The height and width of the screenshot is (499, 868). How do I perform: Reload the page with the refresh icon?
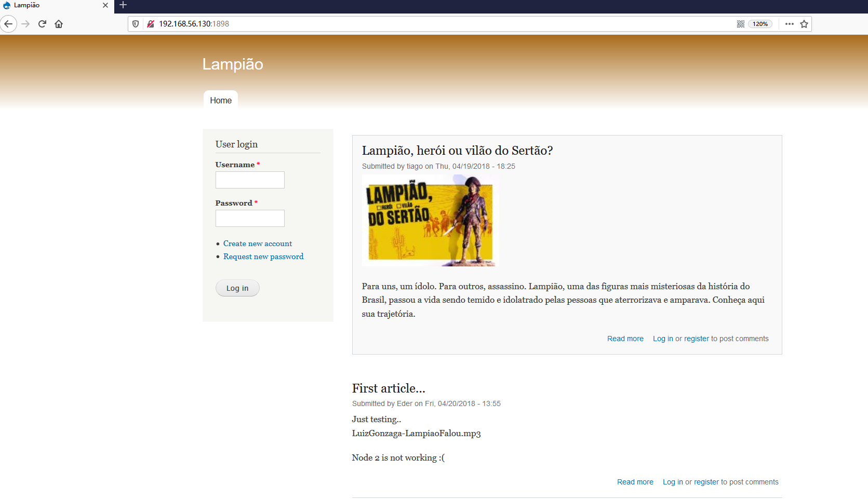pyautogui.click(x=42, y=24)
